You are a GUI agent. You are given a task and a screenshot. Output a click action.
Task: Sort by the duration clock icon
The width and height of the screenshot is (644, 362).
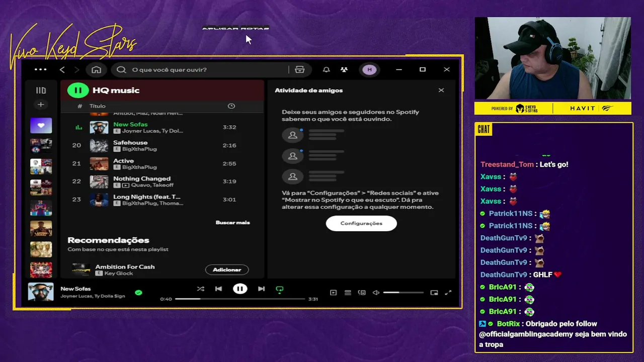(x=231, y=106)
